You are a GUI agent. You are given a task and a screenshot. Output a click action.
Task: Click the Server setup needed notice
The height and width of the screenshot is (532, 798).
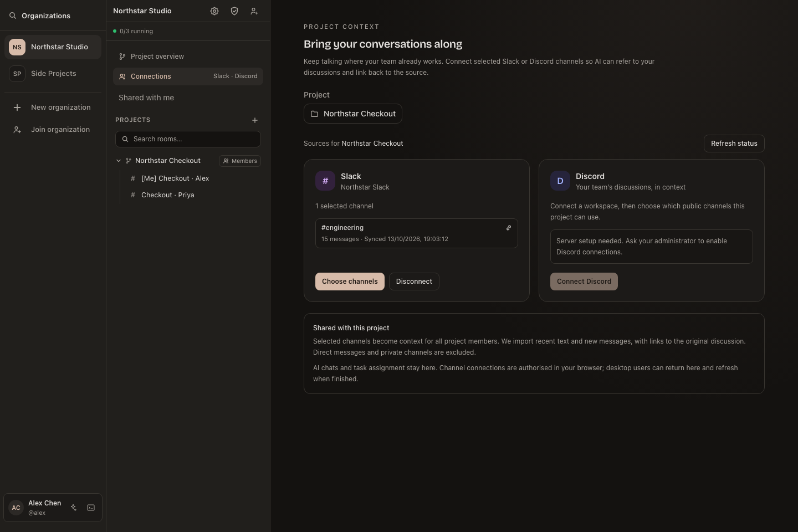point(652,247)
